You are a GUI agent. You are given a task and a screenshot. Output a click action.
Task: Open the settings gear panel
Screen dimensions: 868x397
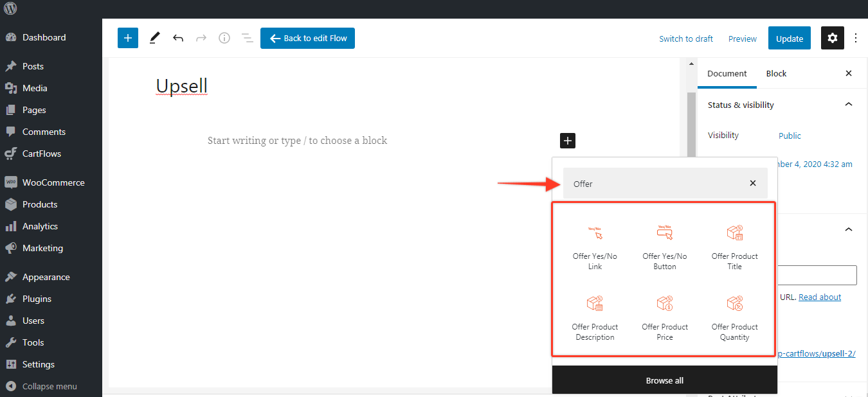tap(833, 39)
